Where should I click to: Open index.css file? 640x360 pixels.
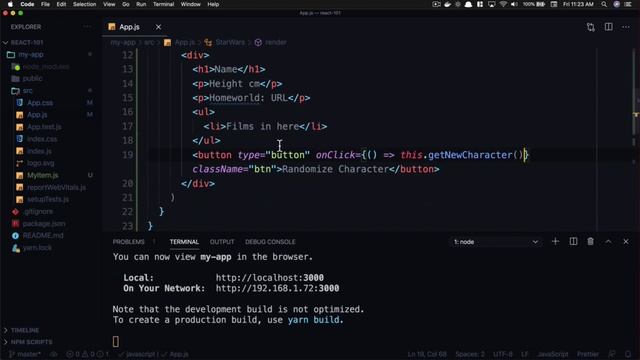[42, 139]
